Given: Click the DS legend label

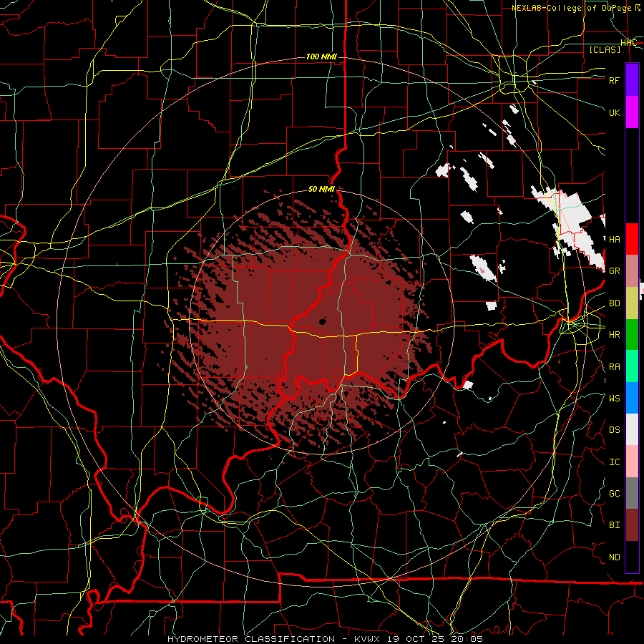Looking at the screenshot, I should pos(614,430).
